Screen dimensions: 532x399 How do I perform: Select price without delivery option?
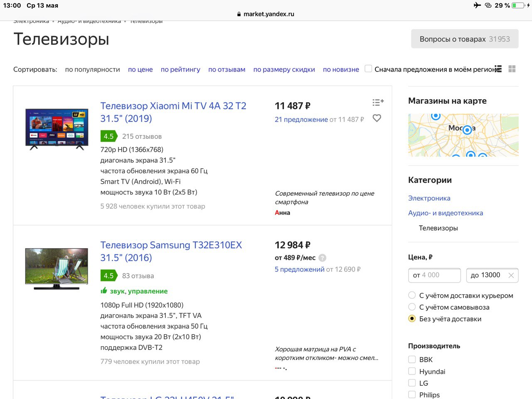(x=412, y=318)
